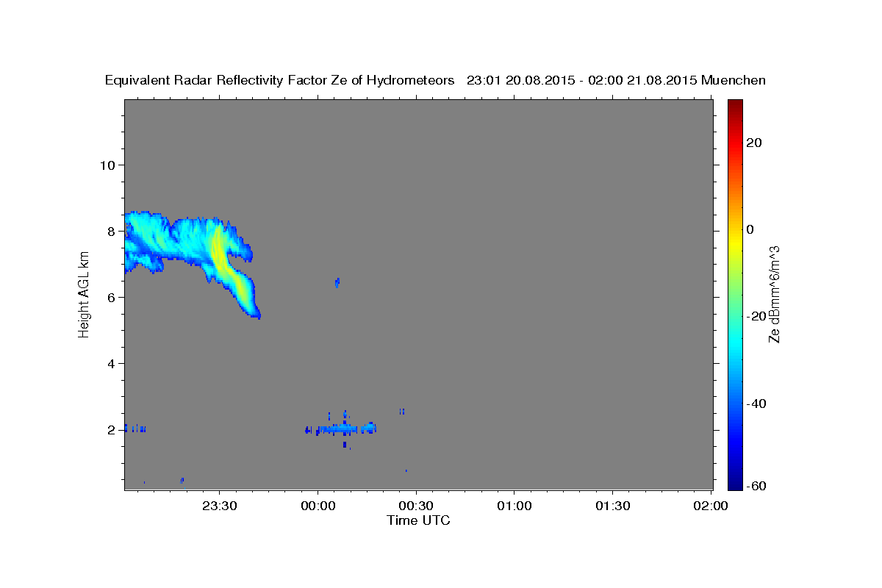The width and height of the screenshot is (882, 588).
Task: Click the '23:30' time tick label
Action: click(220, 506)
